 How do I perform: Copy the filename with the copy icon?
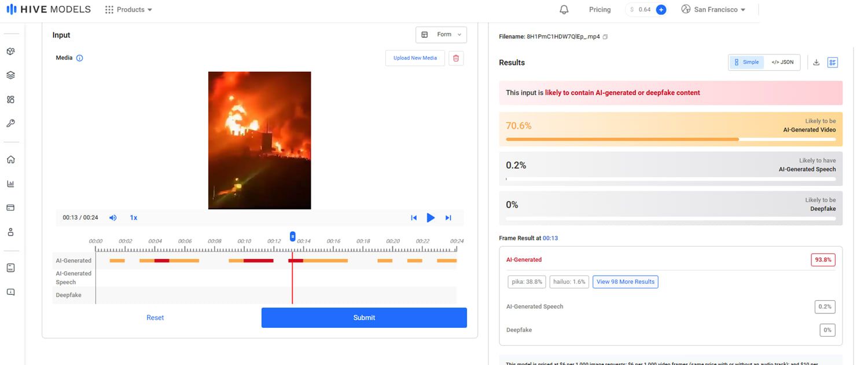(605, 36)
